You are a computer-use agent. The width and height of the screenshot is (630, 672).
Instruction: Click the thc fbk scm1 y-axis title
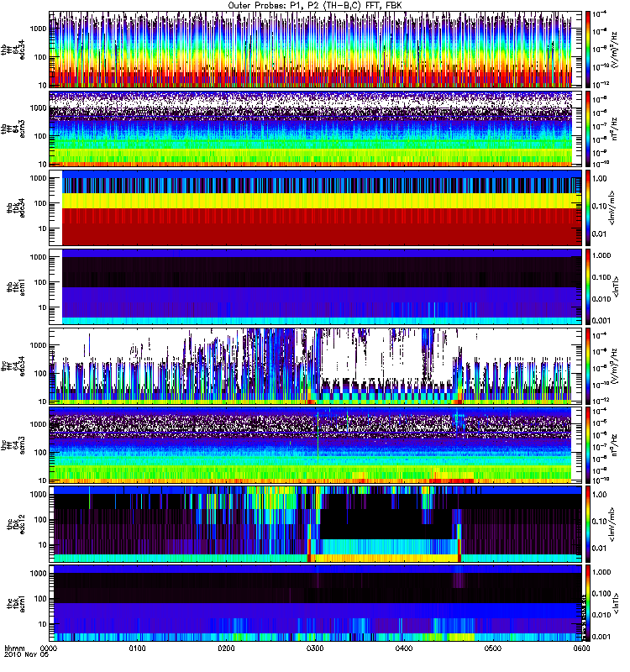[x=16, y=603]
